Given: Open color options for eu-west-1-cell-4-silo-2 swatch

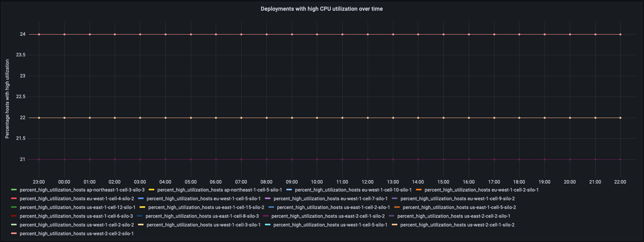Looking at the screenshot, I should (x=14, y=199).
